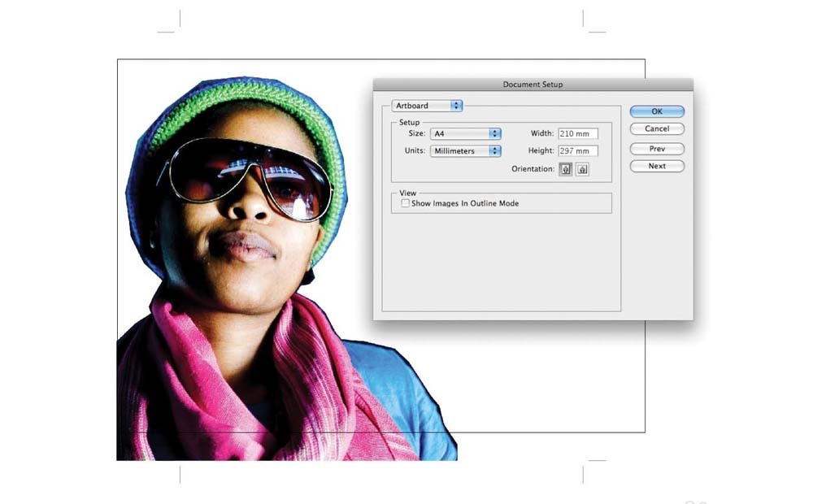Click the Width field showing 210 mm

coord(578,134)
